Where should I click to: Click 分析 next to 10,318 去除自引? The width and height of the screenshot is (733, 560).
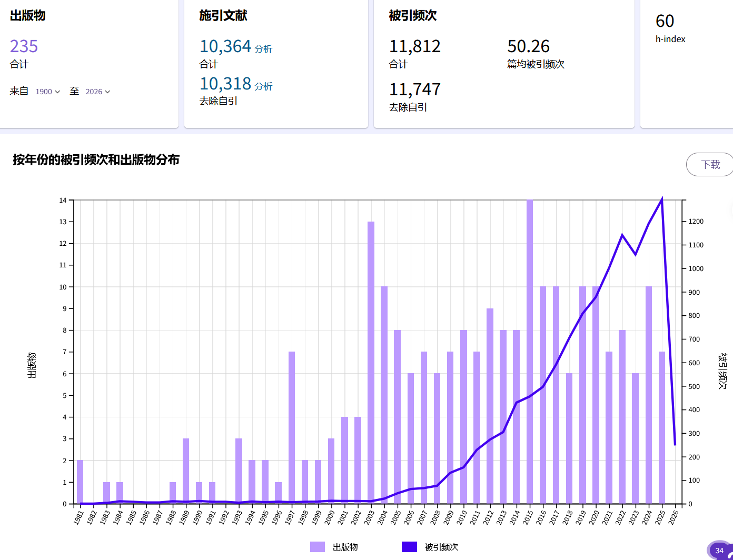263,87
